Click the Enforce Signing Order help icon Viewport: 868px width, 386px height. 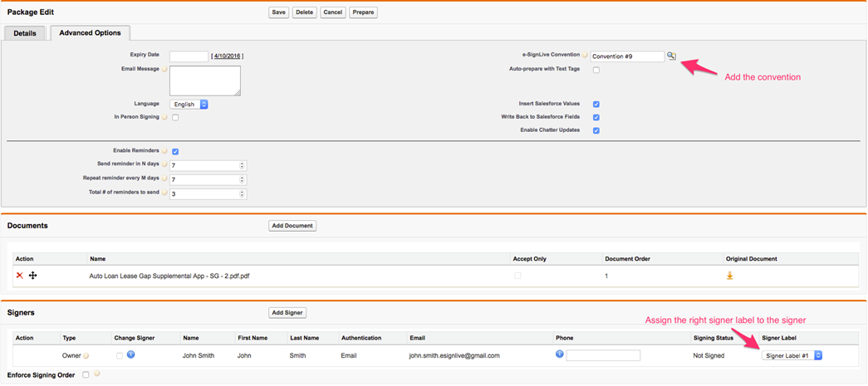[97, 374]
